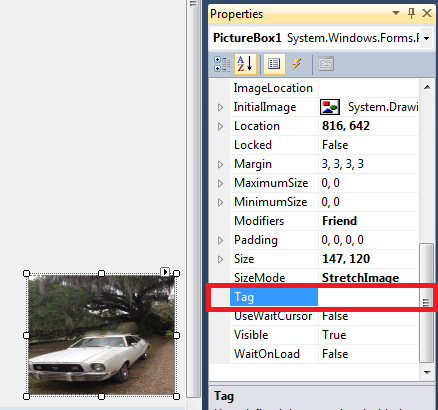This screenshot has width=438, height=410.
Task: Select the Modifiers property name
Action: click(x=259, y=221)
